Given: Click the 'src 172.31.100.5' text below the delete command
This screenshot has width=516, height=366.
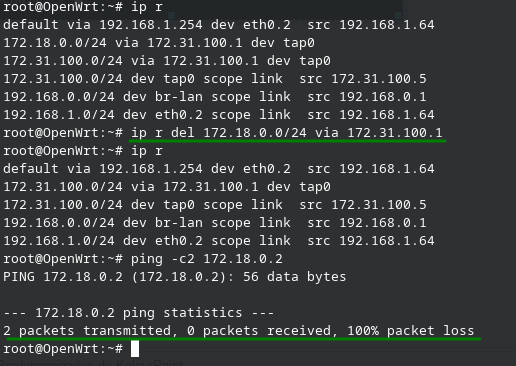Looking at the screenshot, I should [x=363, y=205].
